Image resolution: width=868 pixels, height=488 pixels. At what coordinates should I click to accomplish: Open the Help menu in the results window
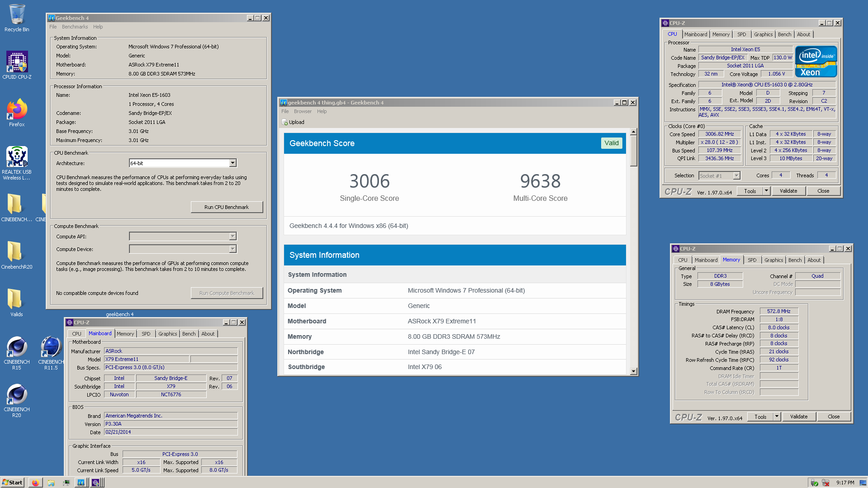tap(322, 111)
